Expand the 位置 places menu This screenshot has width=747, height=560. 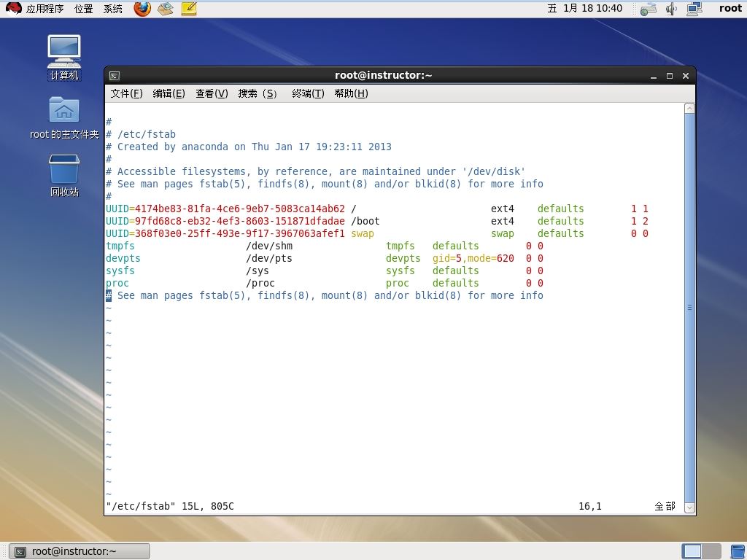[84, 9]
